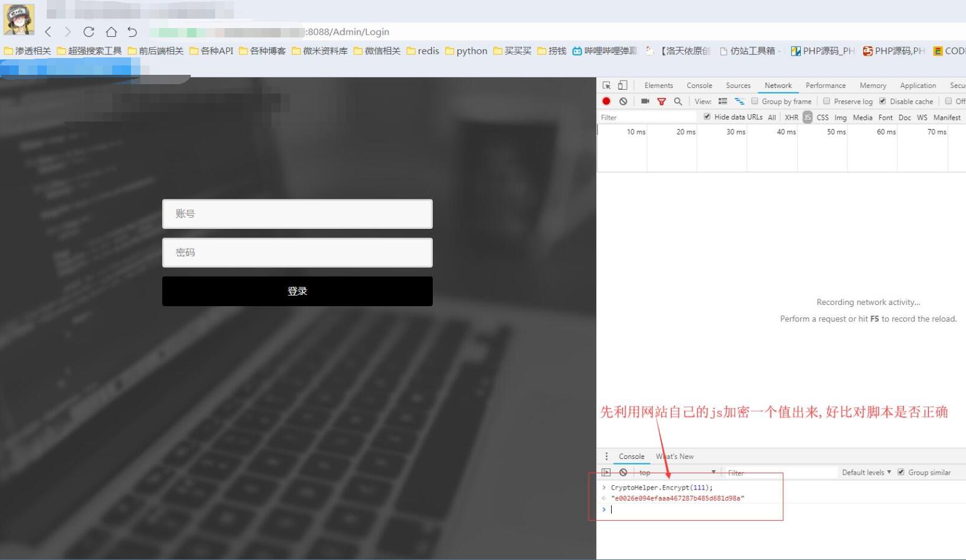Enable Group by frame checkbox

(x=755, y=101)
